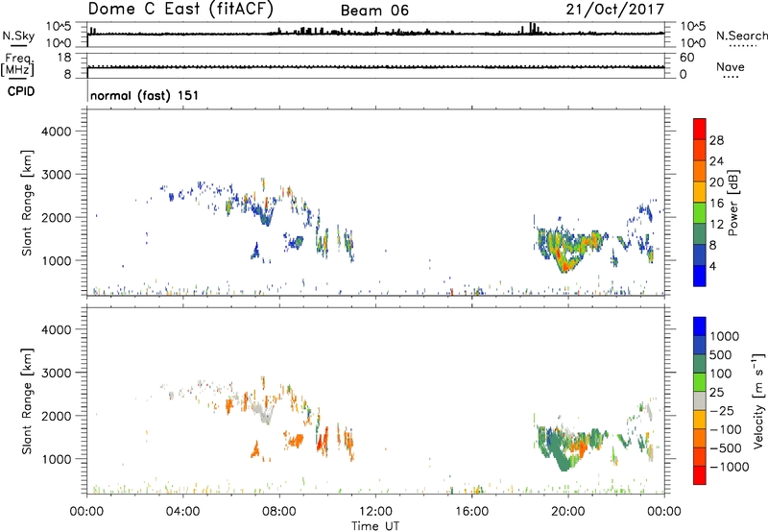The height and width of the screenshot is (532, 768).
Task: Click the grey -25 to 25 Velocity colorbar segment
Action: coord(700,400)
